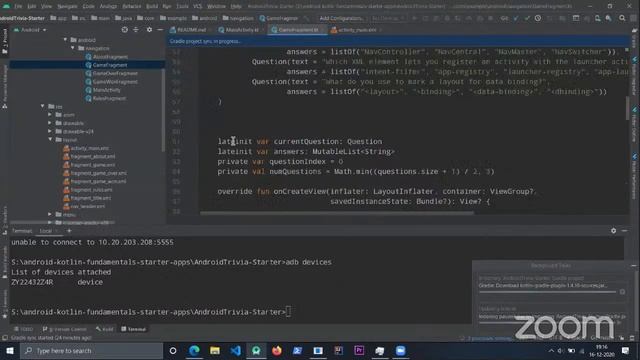Screen dimensions: 640x360
Task: Switch to MainActivity.kt editor tab
Action: click(242, 30)
